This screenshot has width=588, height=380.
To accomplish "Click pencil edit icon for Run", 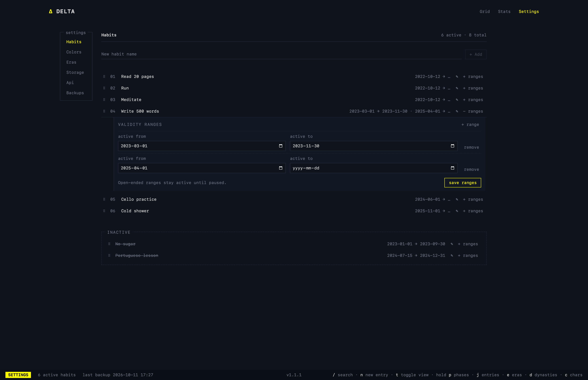I will 457,88.
